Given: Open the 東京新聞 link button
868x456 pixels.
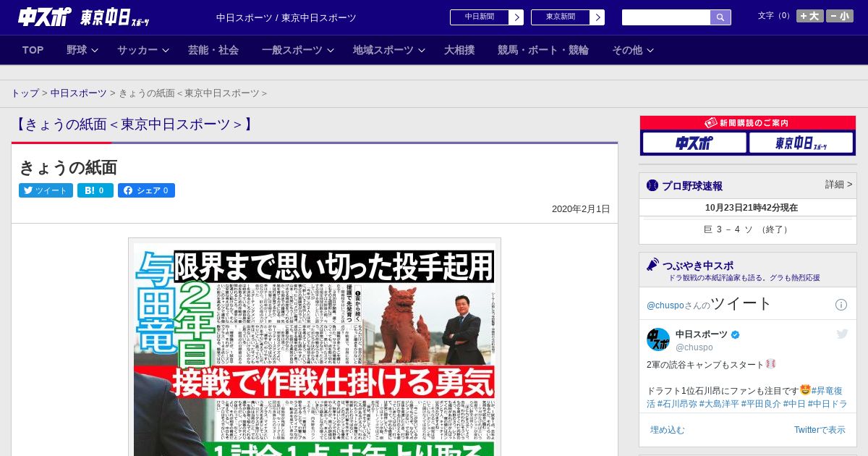Looking at the screenshot, I should [561, 17].
